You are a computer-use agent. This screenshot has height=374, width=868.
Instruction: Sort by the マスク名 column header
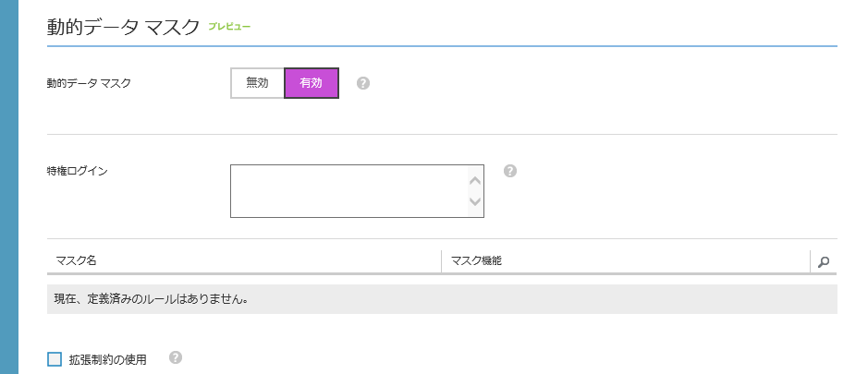[77, 261]
